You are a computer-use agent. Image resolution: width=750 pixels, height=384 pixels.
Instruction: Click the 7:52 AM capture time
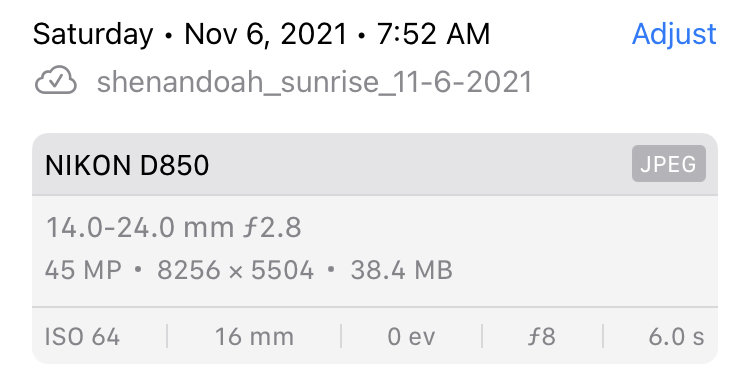point(433,34)
